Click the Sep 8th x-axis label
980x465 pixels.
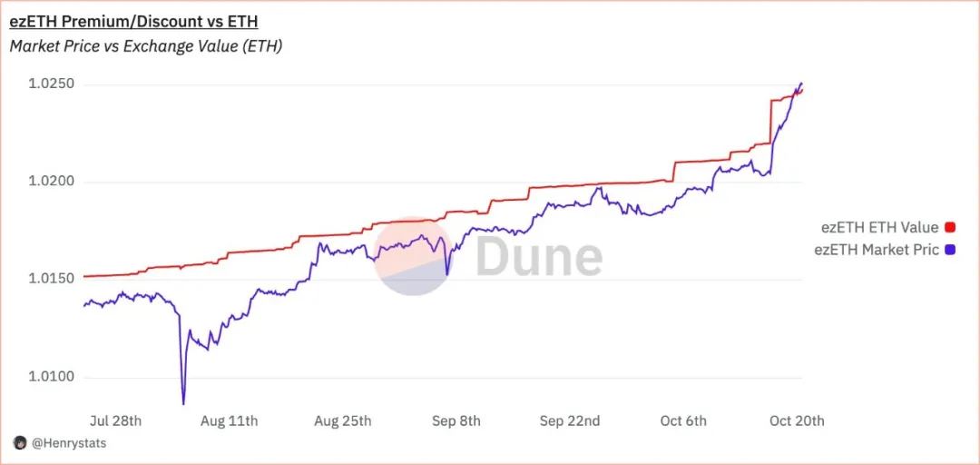(x=456, y=420)
